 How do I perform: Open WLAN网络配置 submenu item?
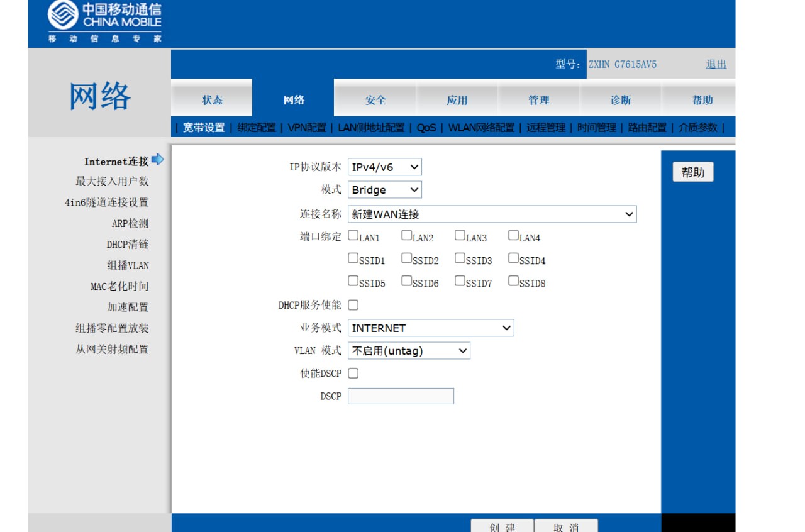click(481, 128)
